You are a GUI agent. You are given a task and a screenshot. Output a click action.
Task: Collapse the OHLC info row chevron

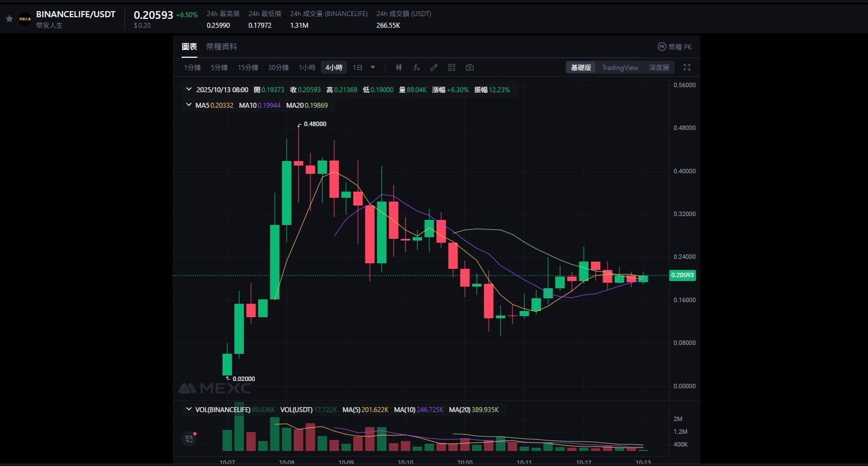189,89
